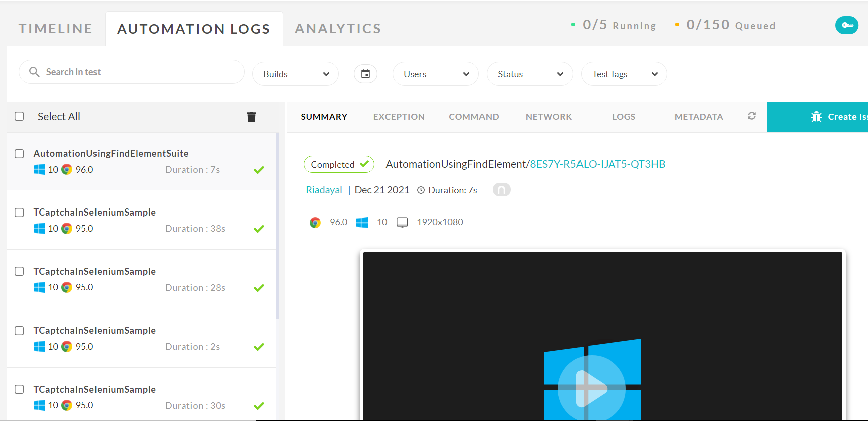Viewport: 868px width, 421px height.
Task: Expand the Status filter dropdown
Action: [530, 74]
